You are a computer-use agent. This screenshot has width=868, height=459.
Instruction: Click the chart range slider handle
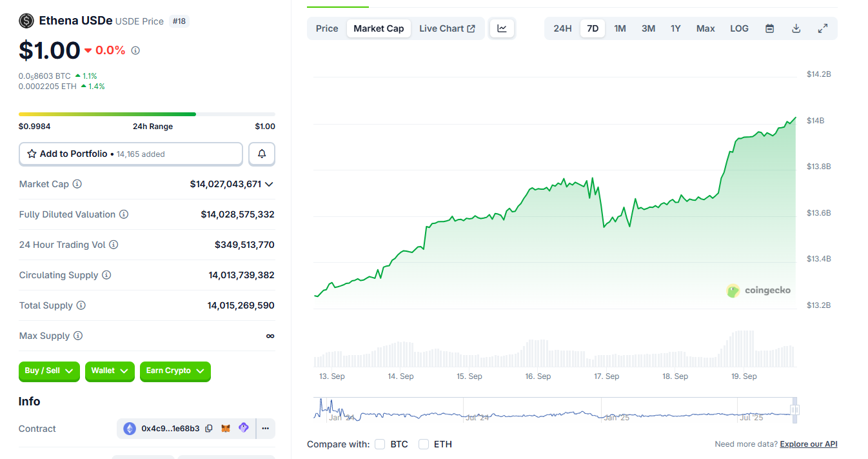794,410
